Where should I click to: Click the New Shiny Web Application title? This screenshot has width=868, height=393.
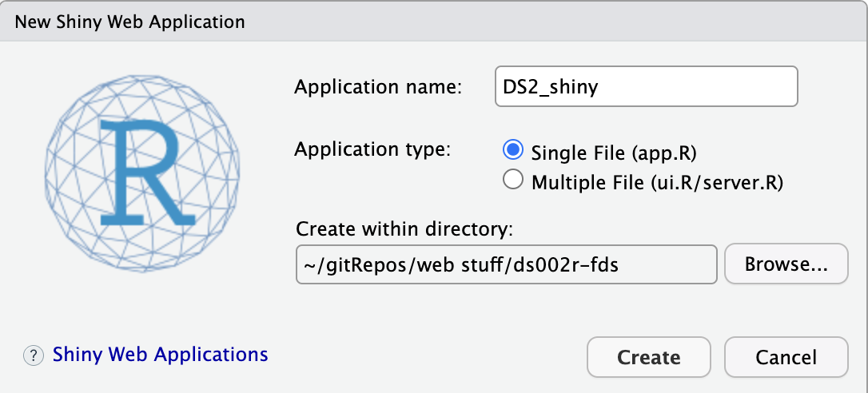click(130, 22)
